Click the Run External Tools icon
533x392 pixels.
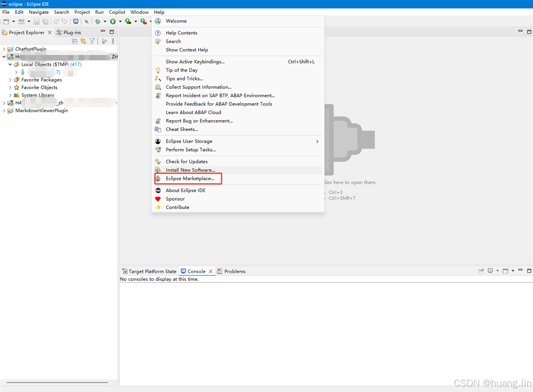pos(144,21)
